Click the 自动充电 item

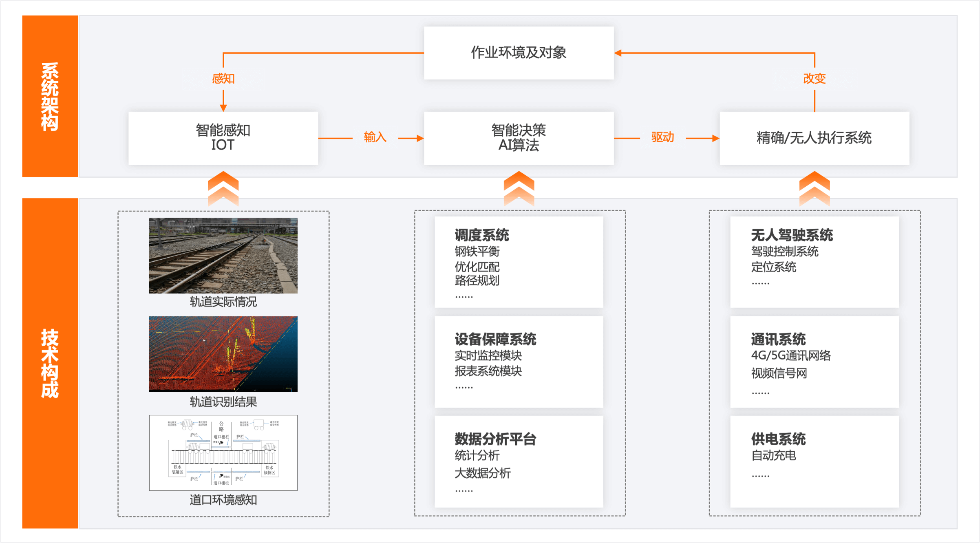[773, 455]
